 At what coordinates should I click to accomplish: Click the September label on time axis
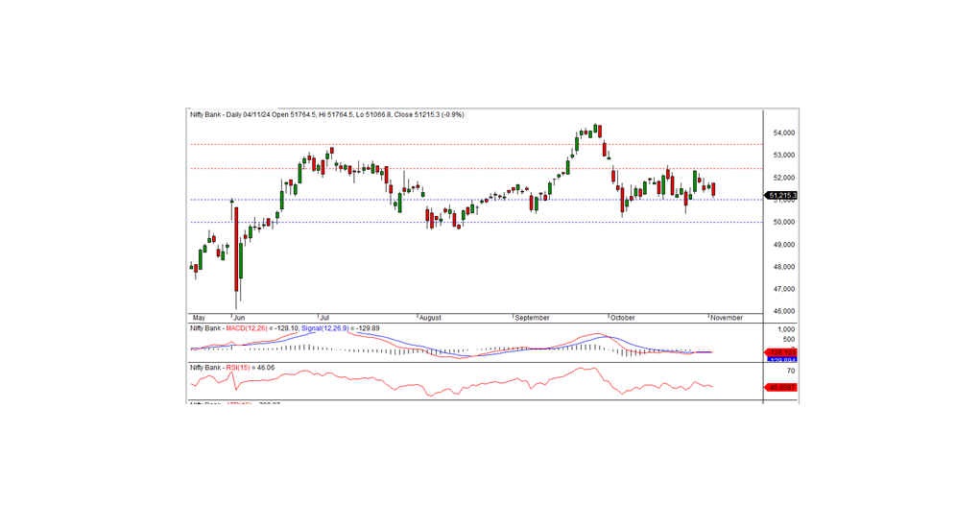click(x=531, y=317)
